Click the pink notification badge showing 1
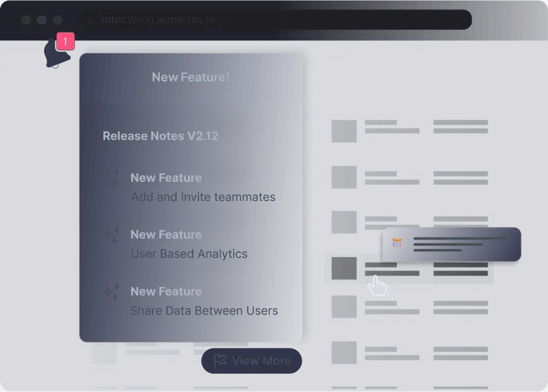 click(x=66, y=42)
